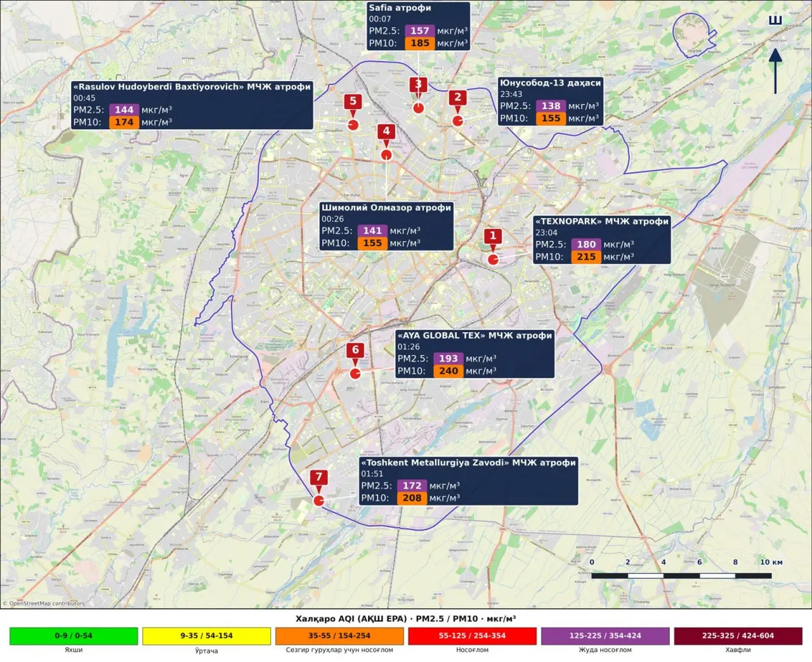
Task: Click the red station dot beneath marker 6
Action: tap(355, 373)
